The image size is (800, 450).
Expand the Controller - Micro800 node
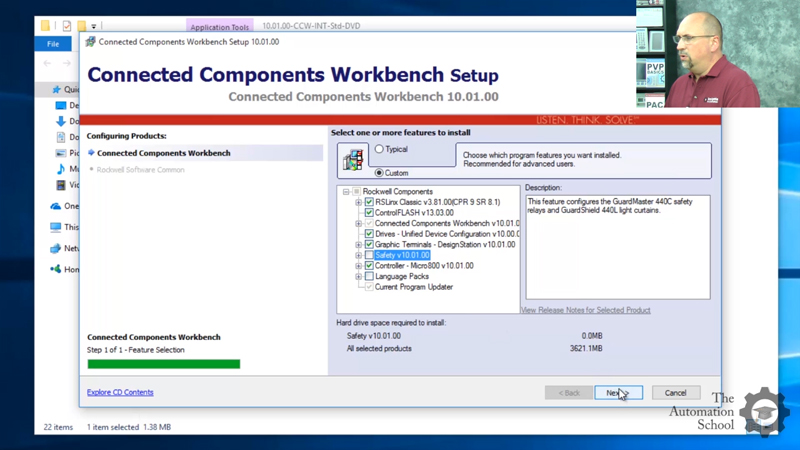(x=358, y=266)
